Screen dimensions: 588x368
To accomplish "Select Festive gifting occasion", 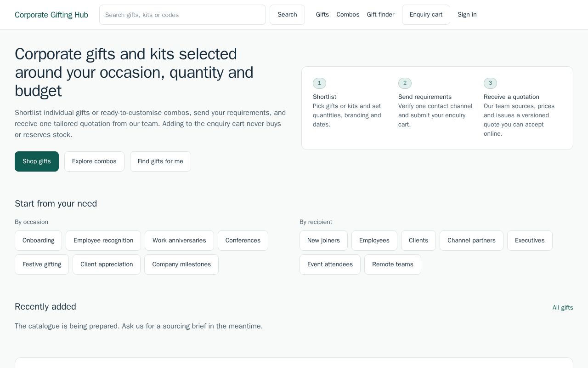I will 42,264.
